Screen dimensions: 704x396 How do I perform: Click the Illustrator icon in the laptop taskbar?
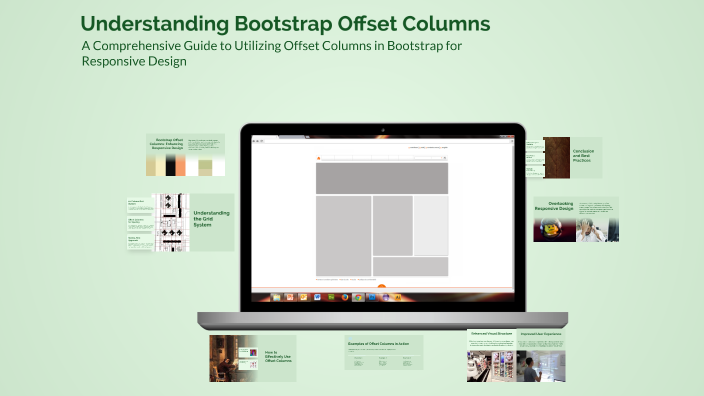pos(398,297)
